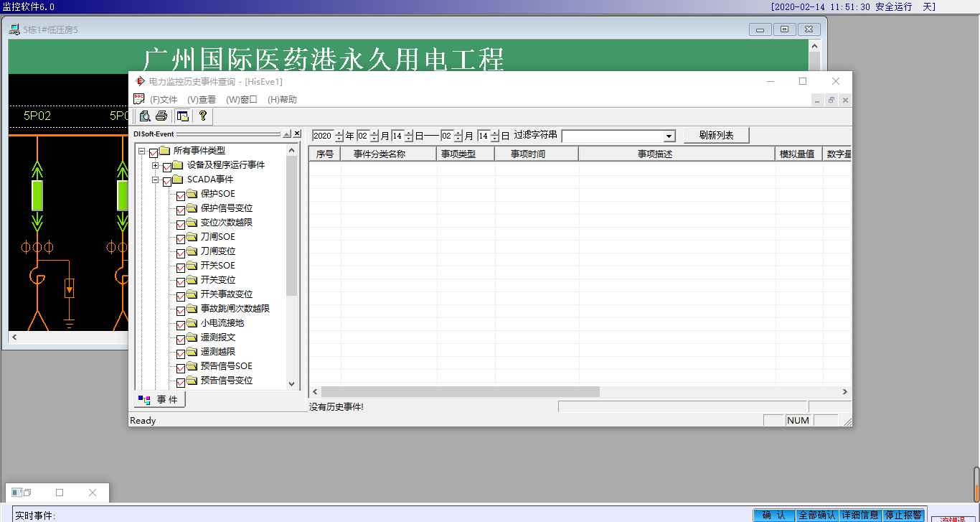
Task: Click the event table horizontal scrollbar thumb
Action: (x=459, y=392)
